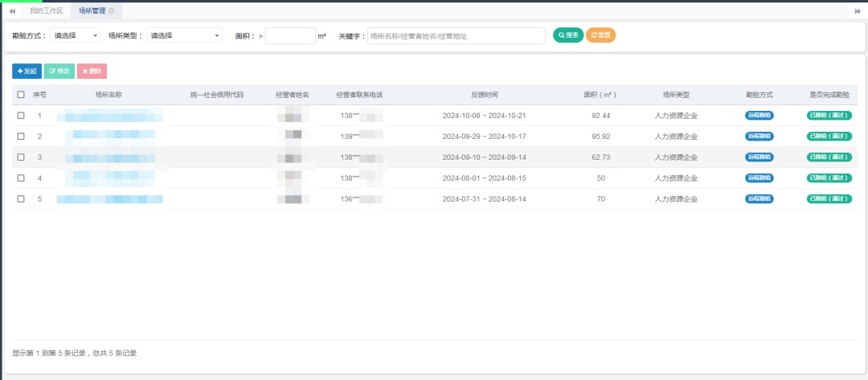Click the 已勘验（通过） badge in row 2

tap(829, 137)
